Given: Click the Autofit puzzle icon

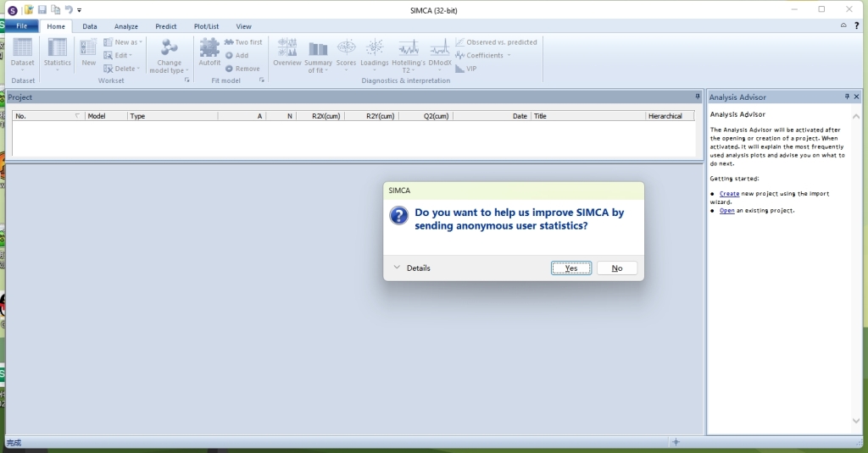Looking at the screenshot, I should [209, 48].
